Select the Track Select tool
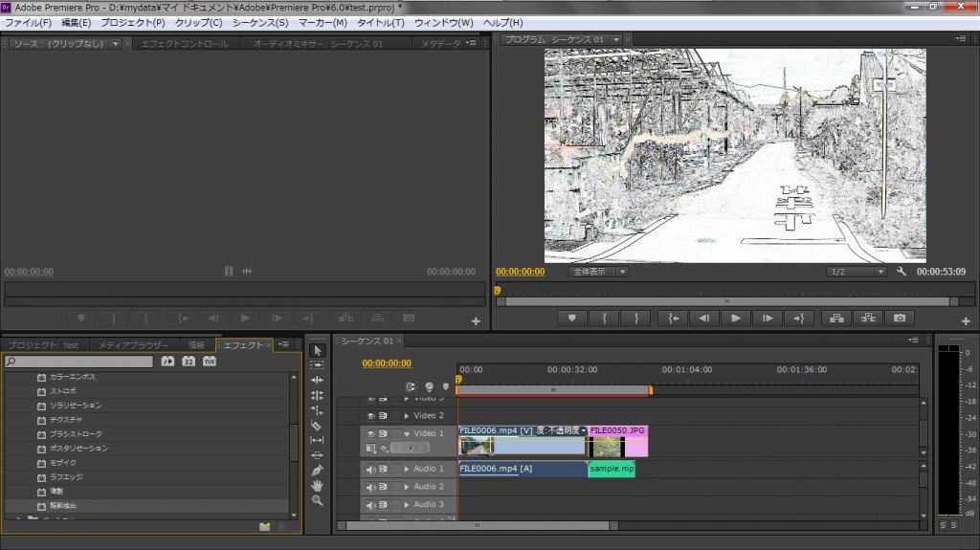Image resolution: width=980 pixels, height=550 pixels. 317,365
